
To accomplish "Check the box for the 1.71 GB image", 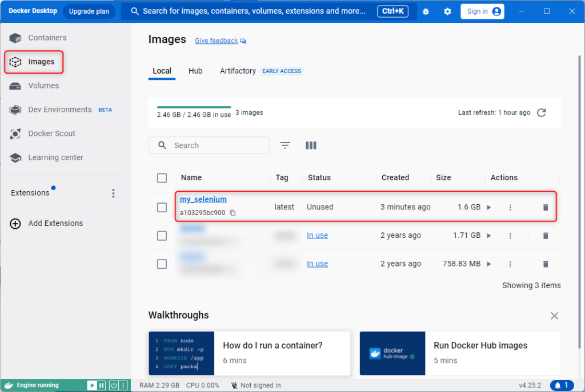I will point(162,236).
